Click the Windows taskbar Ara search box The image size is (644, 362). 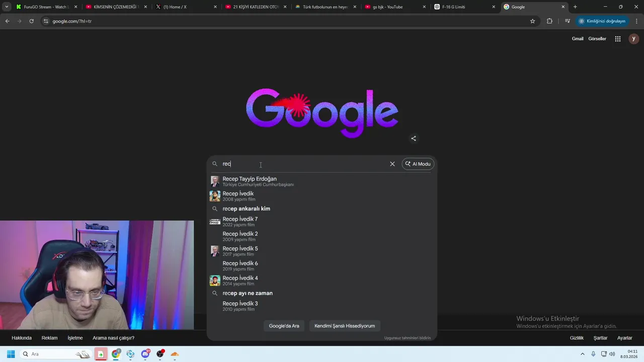[x=55, y=354]
